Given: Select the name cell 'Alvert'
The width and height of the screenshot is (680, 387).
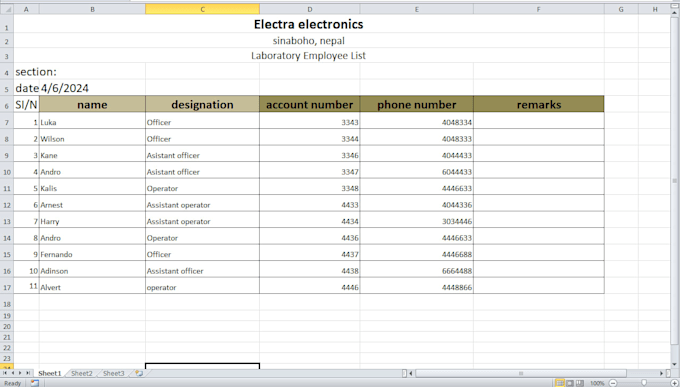Looking at the screenshot, I should click(x=92, y=286).
